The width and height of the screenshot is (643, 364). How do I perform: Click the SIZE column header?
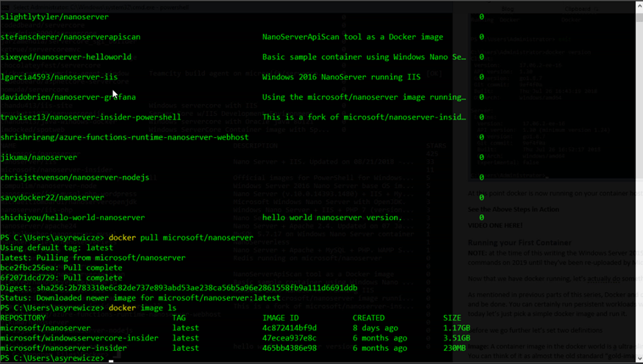(452, 318)
